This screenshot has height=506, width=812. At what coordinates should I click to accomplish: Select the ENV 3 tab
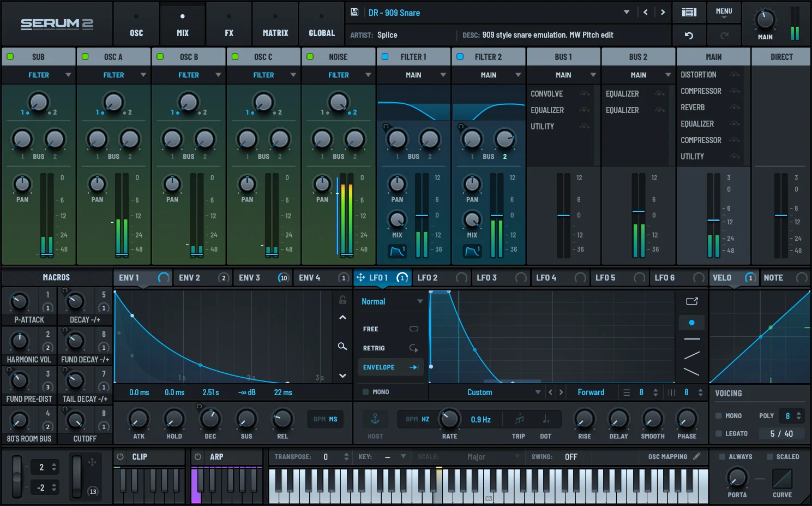click(263, 277)
